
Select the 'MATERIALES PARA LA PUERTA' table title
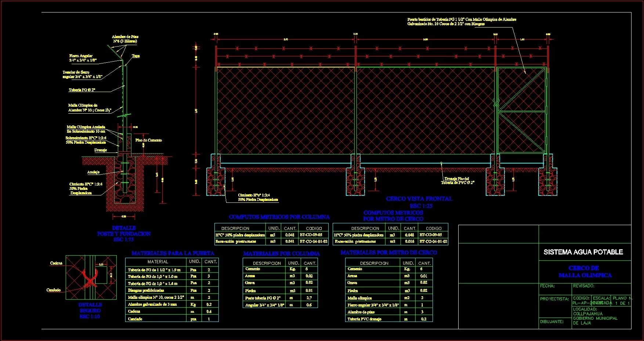point(173,253)
